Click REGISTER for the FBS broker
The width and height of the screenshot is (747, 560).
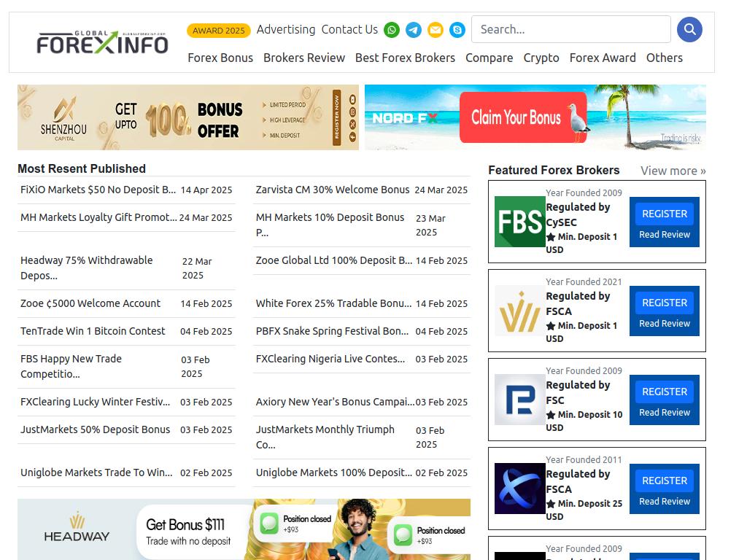(665, 214)
